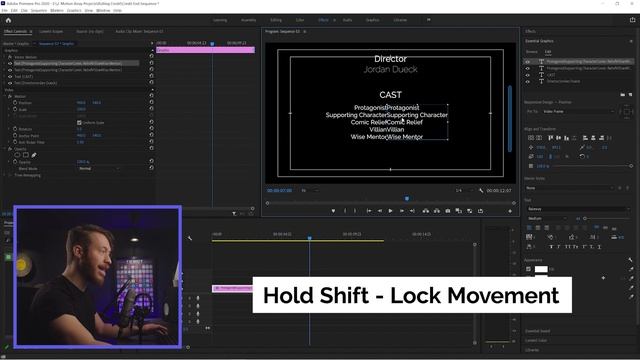
Task: Hide the CAST layer in Essential Graphics
Action: point(527,75)
